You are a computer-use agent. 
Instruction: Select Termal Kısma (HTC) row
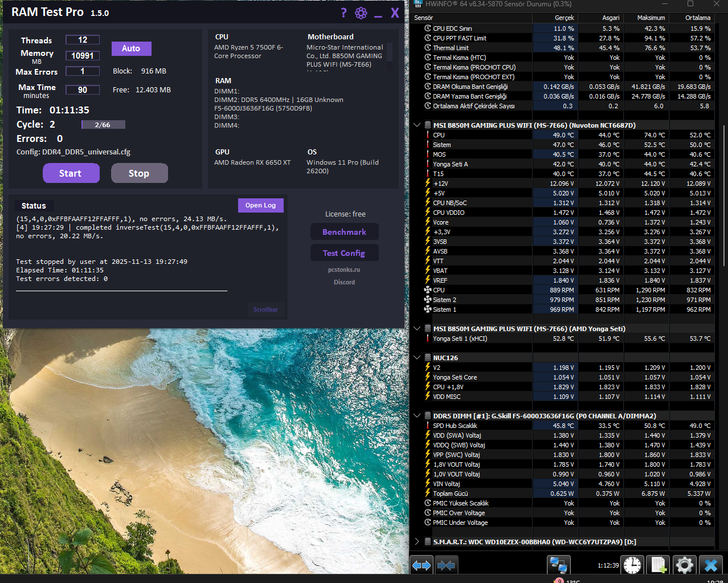tap(563, 58)
